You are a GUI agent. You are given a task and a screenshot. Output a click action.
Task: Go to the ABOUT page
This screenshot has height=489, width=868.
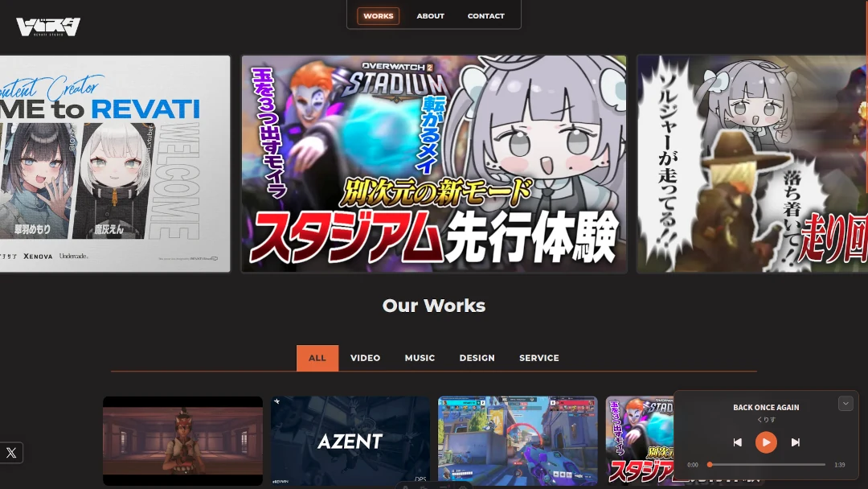pyautogui.click(x=430, y=16)
